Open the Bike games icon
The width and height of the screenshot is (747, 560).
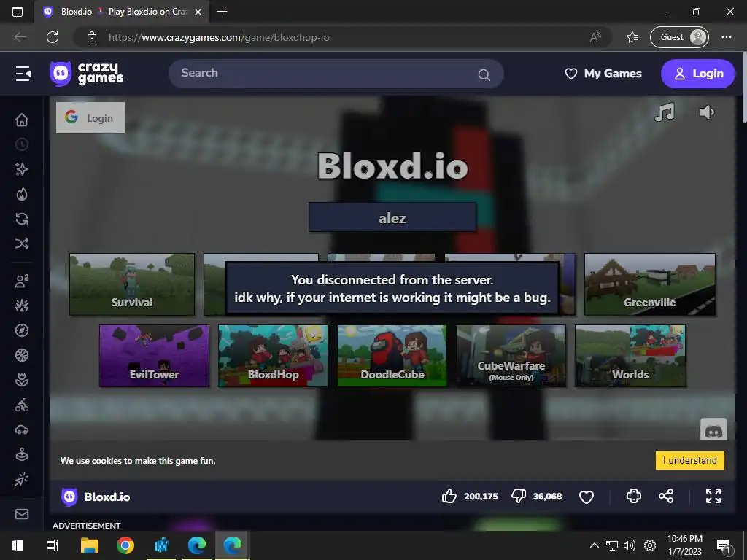click(22, 405)
